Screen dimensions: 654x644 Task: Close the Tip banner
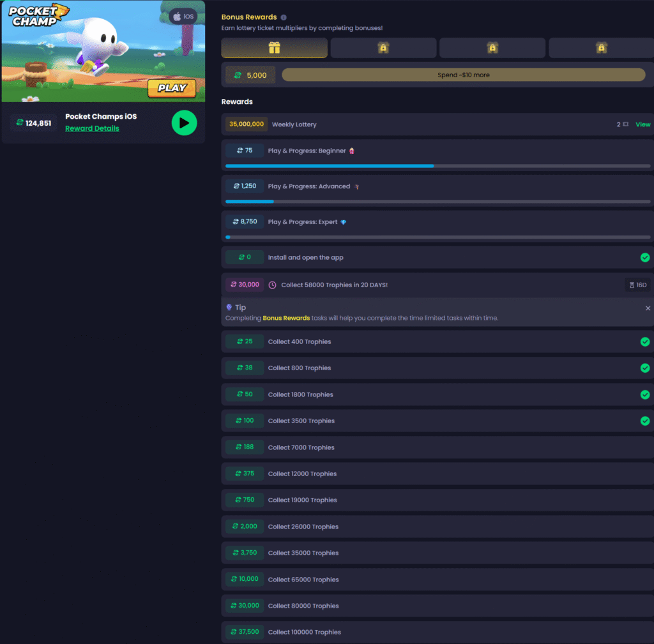(x=648, y=308)
